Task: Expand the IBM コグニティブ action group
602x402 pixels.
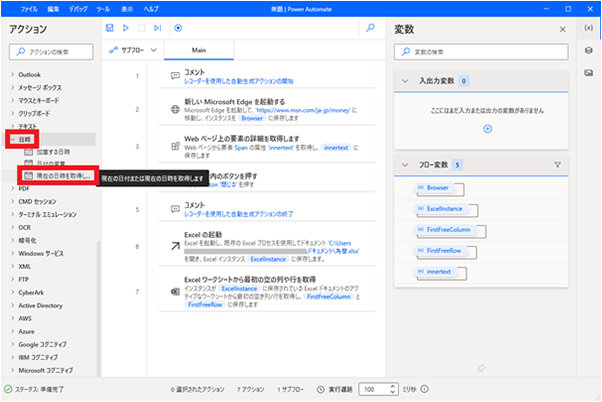Action: [13, 357]
